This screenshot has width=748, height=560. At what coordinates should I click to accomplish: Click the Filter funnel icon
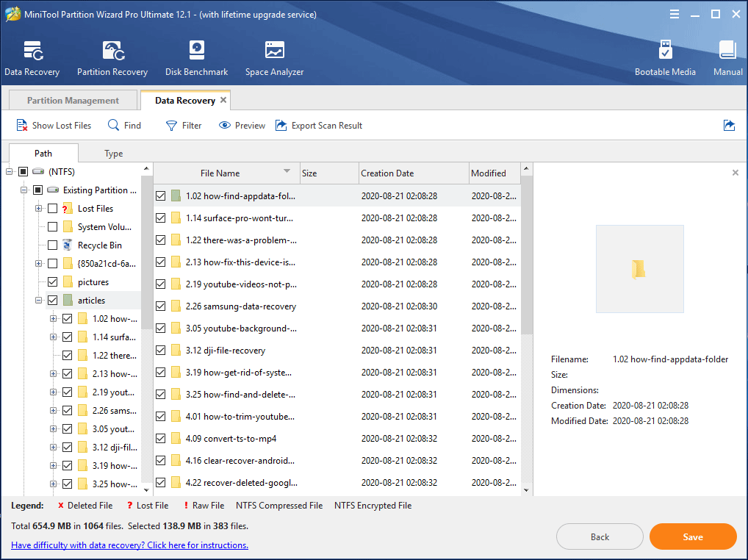[171, 126]
